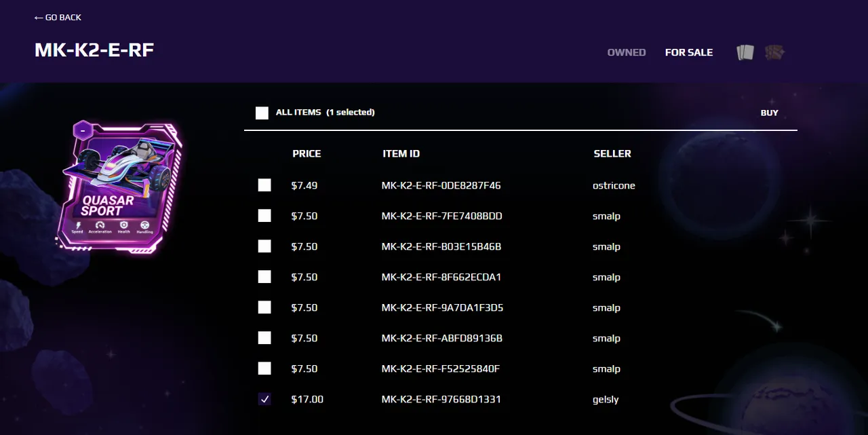Select checkbox for item ending 7FE7408BDD
Viewport: 868px width, 435px height.
click(264, 216)
